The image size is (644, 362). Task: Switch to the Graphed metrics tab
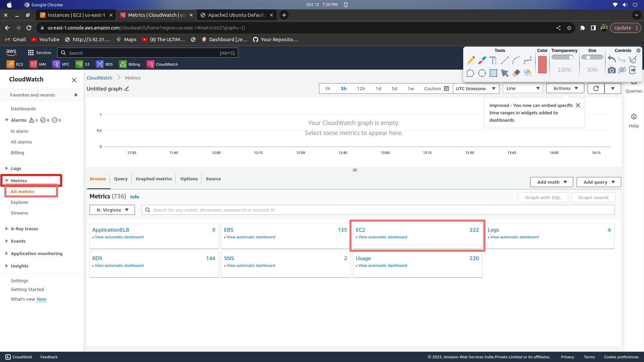tap(154, 179)
